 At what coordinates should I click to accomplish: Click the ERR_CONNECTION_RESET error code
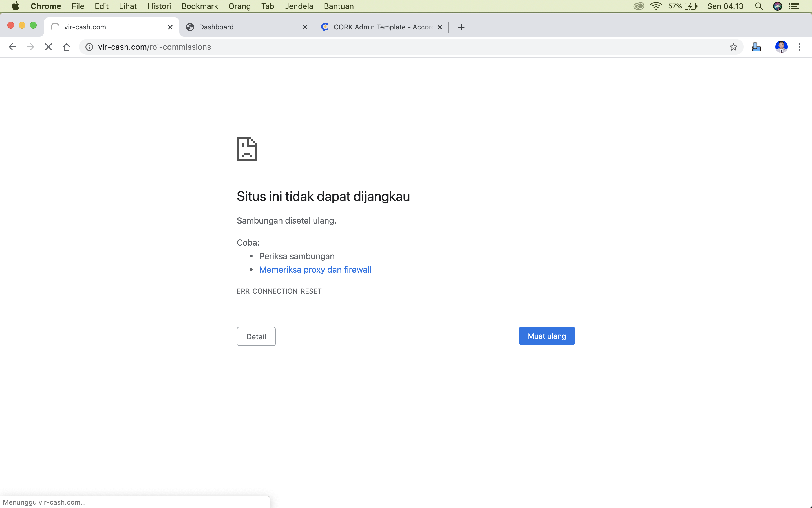(279, 291)
